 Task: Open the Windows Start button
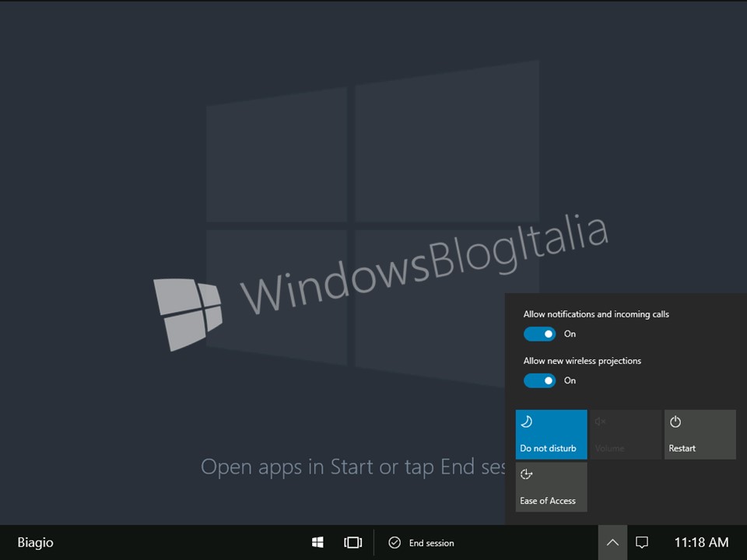point(317,542)
